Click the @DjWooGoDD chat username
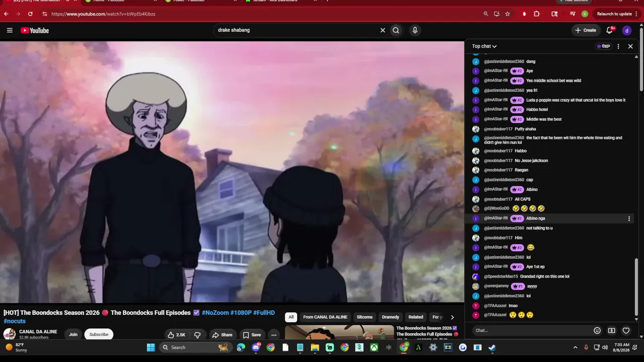This screenshot has height=362, width=644. 497,209
